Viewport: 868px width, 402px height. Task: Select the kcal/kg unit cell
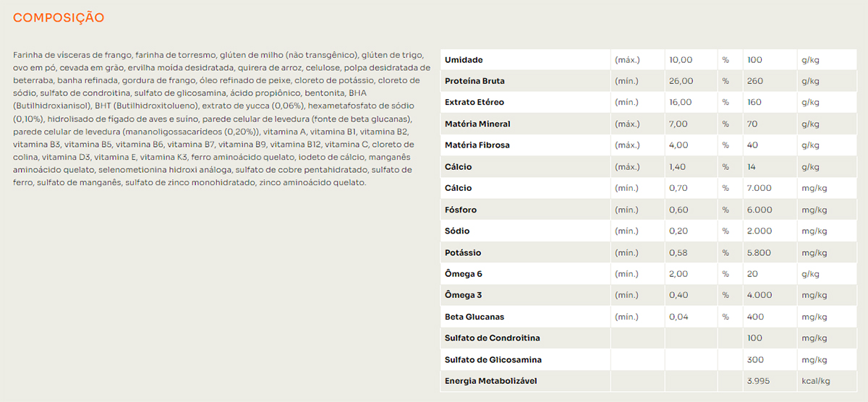(x=815, y=381)
